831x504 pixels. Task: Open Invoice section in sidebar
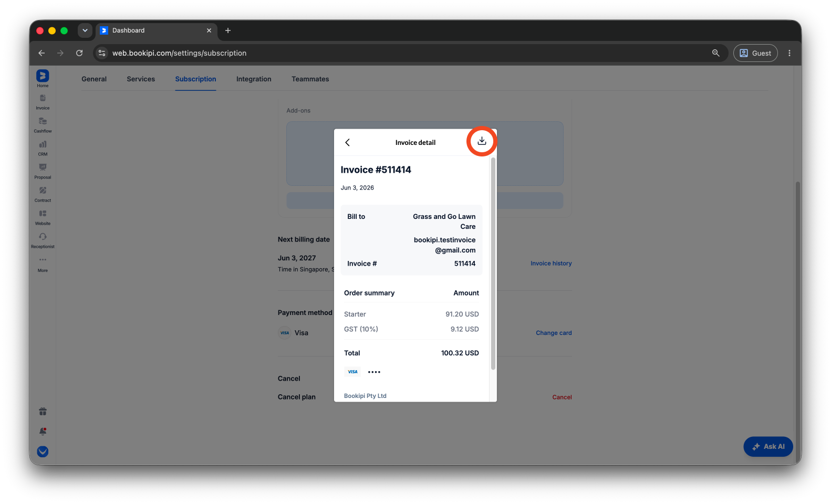pos(43,102)
